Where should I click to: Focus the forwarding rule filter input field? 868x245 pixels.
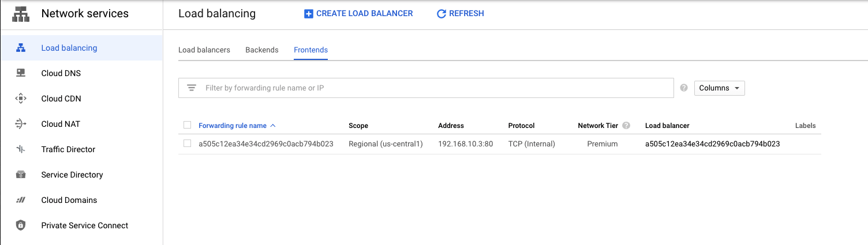click(433, 88)
